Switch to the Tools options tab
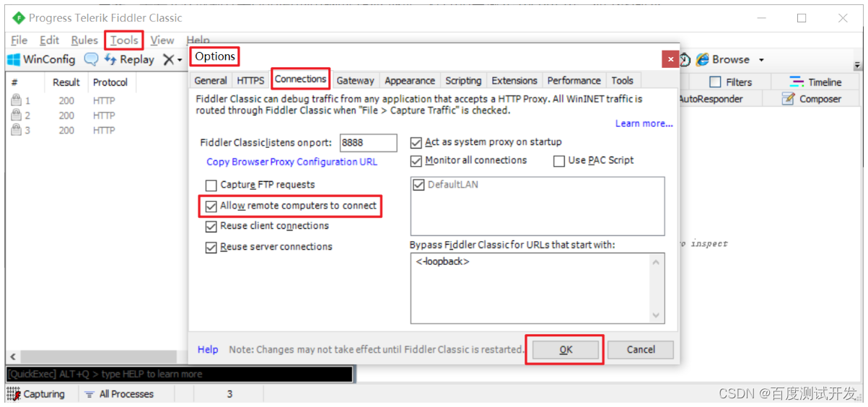This screenshot has width=868, height=407. tap(623, 81)
